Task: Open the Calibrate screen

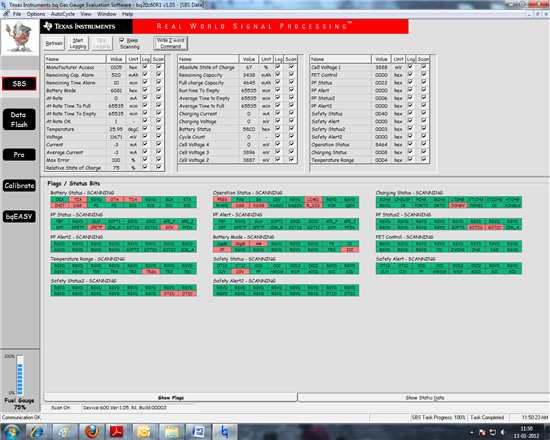Action: 19,186
